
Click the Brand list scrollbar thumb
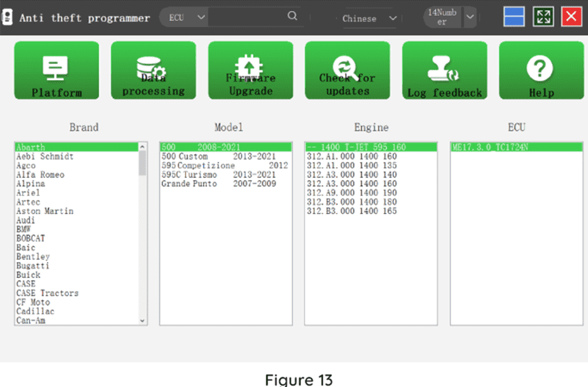pyautogui.click(x=142, y=163)
